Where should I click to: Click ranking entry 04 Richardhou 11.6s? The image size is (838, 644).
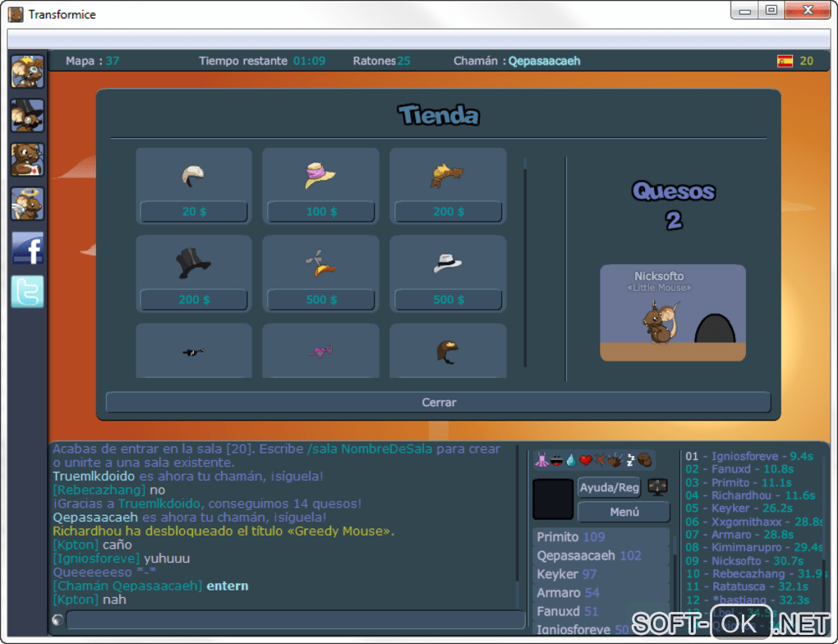coord(750,495)
